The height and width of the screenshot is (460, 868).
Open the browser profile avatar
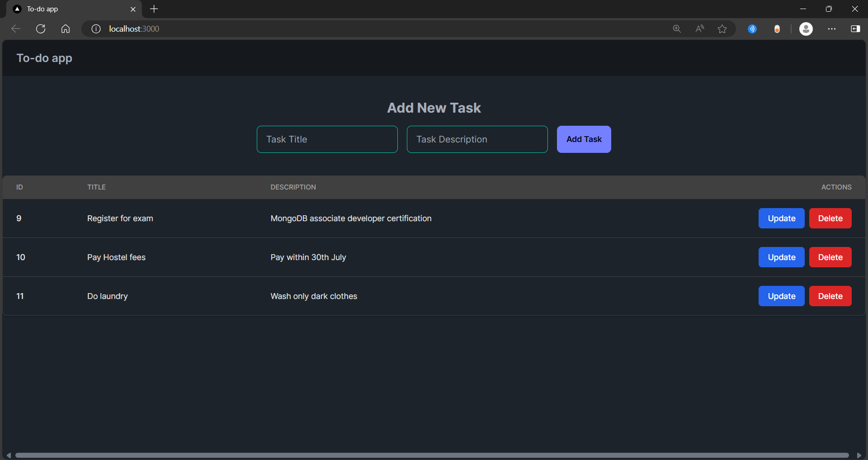(x=806, y=29)
